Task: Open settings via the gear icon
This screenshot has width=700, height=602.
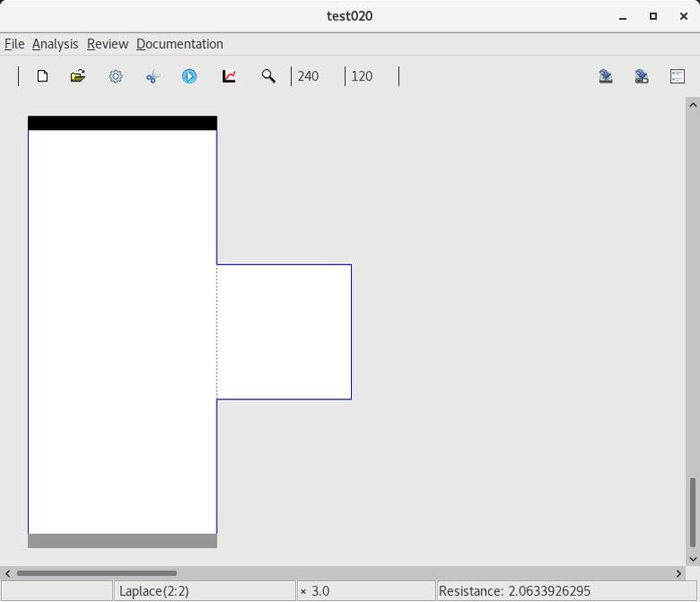Action: coord(115,76)
